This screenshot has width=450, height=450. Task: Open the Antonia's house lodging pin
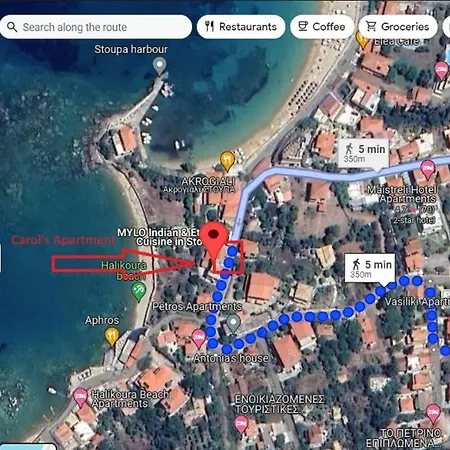(x=198, y=338)
